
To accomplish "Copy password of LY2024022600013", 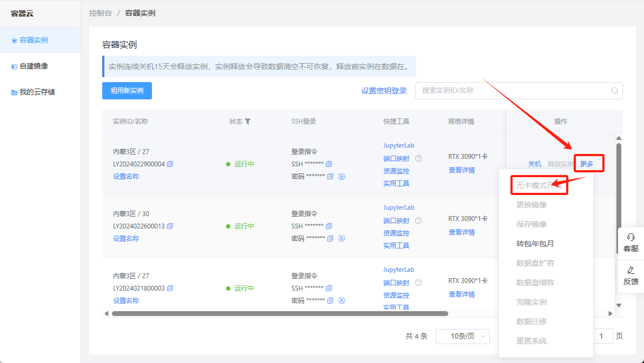I will click(330, 238).
